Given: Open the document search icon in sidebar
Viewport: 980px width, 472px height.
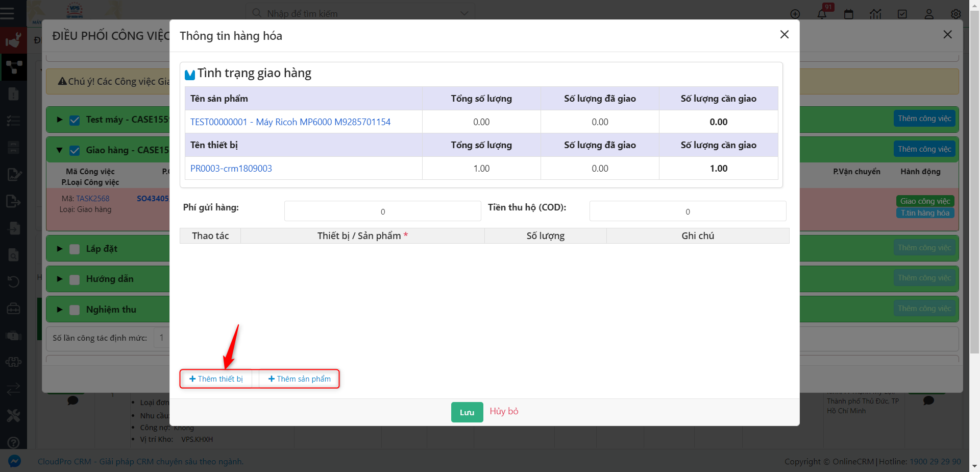Looking at the screenshot, I should pyautogui.click(x=13, y=254).
